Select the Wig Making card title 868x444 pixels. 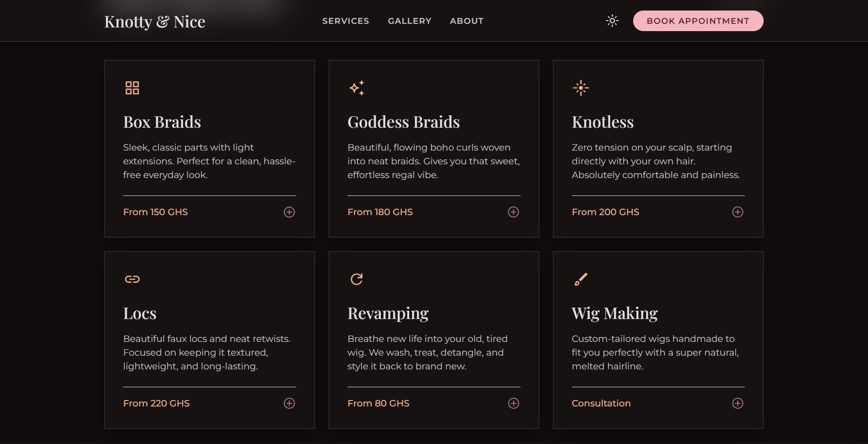click(615, 314)
